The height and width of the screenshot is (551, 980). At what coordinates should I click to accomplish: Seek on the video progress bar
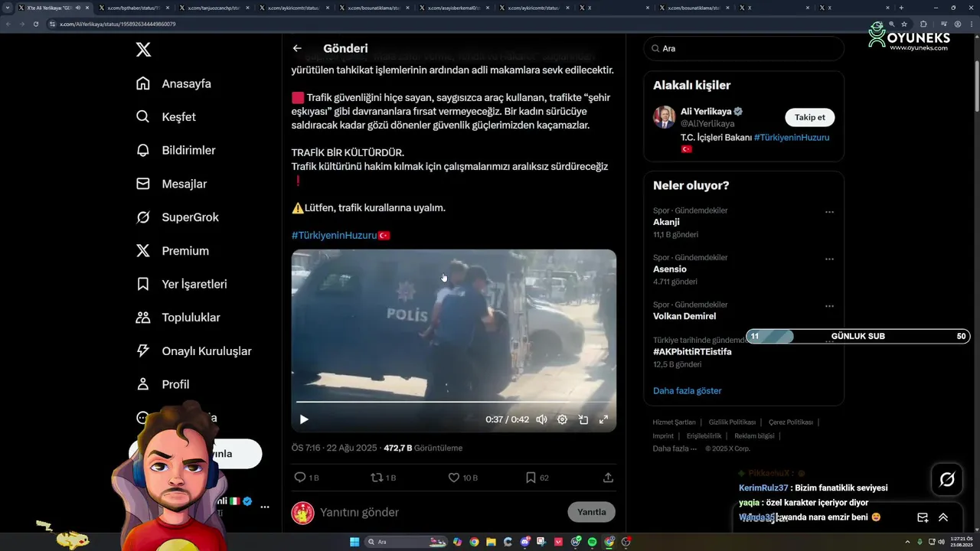[453, 402]
